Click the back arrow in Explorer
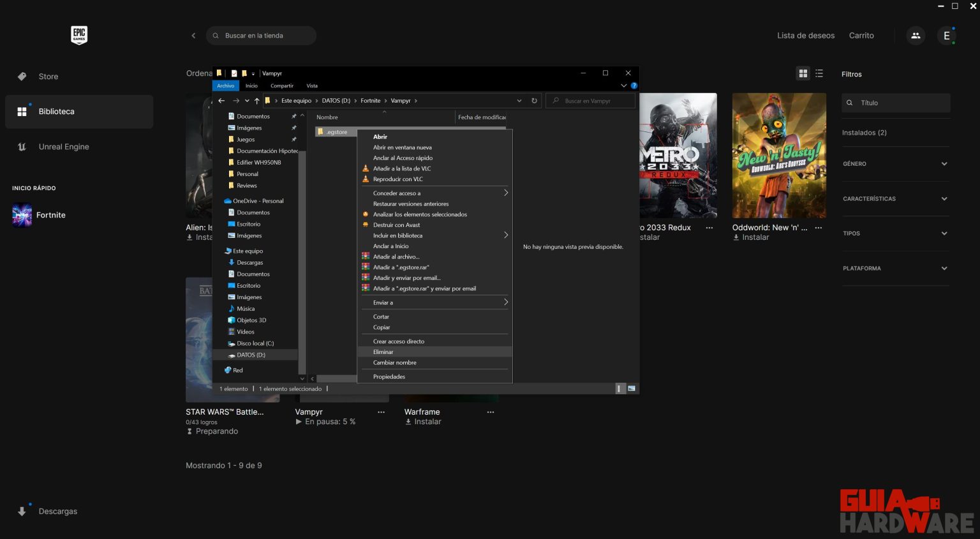Viewport: 980px width, 539px height. (x=221, y=100)
